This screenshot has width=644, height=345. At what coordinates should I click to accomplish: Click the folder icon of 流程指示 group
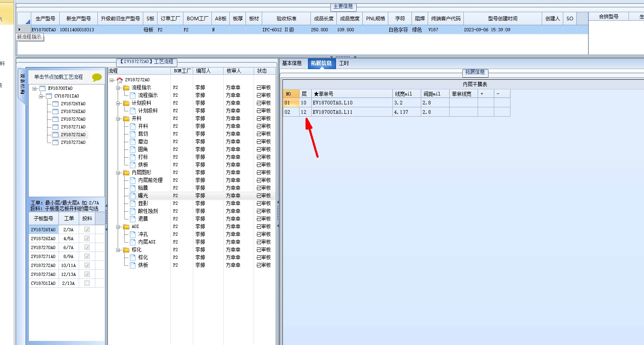pyautogui.click(x=127, y=87)
